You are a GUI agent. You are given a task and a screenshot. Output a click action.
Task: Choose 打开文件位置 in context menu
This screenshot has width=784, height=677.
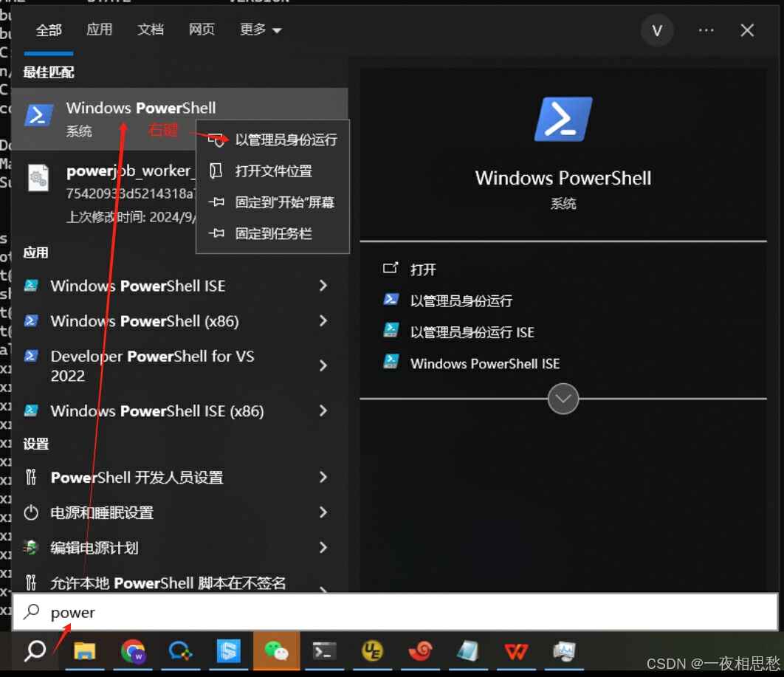[272, 171]
